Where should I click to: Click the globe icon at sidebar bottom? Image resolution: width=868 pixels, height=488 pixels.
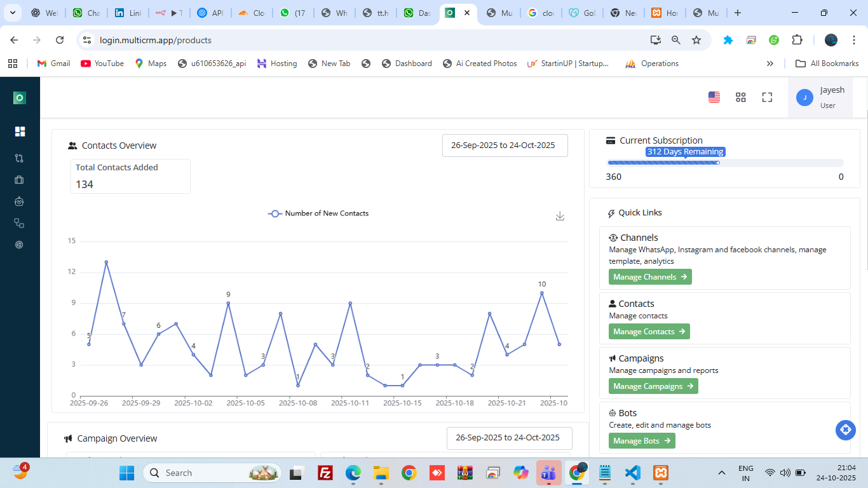pos(19,244)
